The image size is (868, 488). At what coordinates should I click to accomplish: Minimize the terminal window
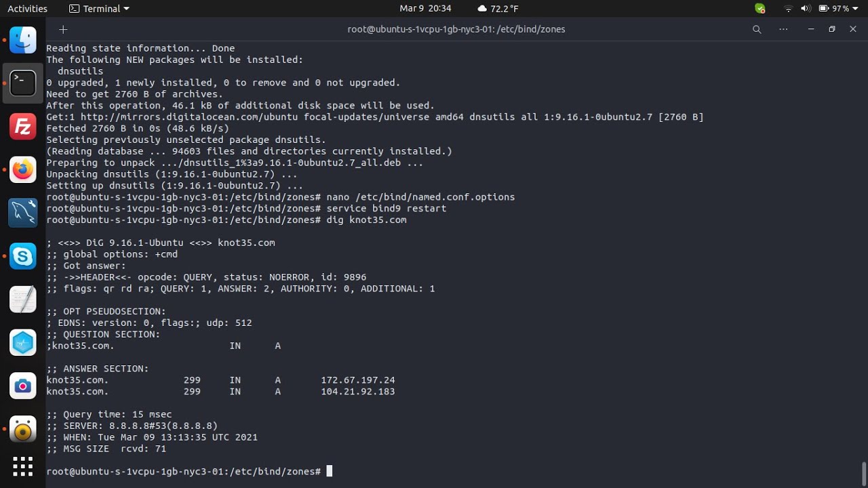811,29
